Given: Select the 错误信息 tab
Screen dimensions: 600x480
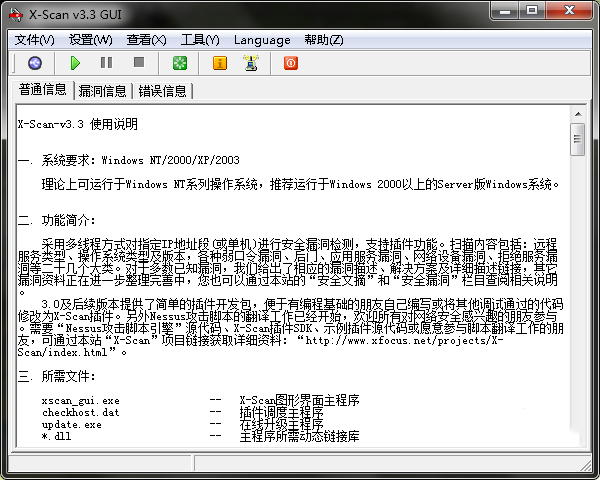Looking at the screenshot, I should 162,91.
